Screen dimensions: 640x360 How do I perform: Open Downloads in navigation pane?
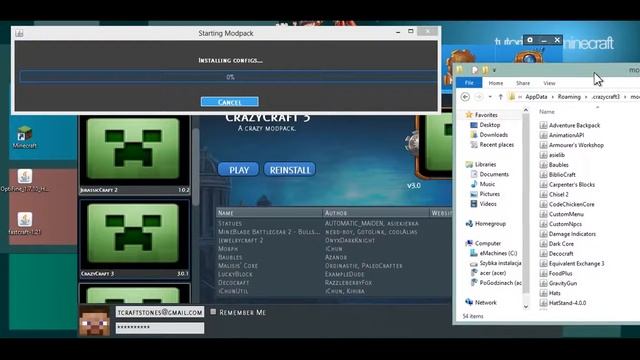coord(489,135)
